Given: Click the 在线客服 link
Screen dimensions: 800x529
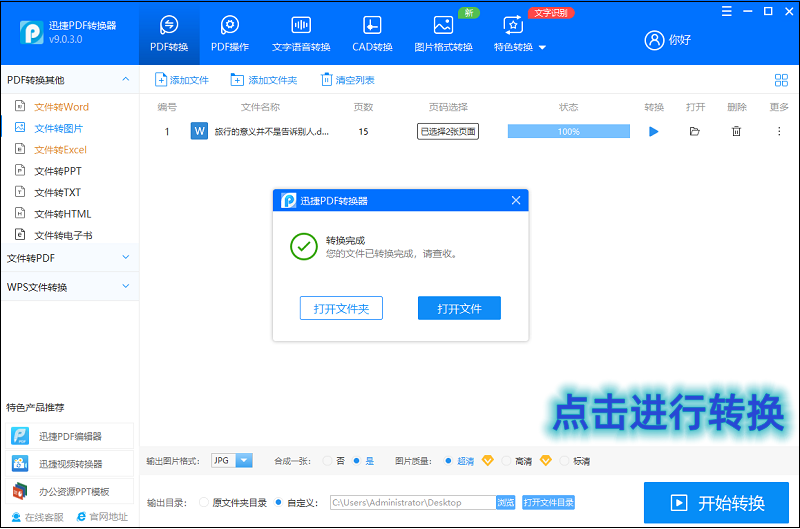Looking at the screenshot, I should pyautogui.click(x=38, y=517).
